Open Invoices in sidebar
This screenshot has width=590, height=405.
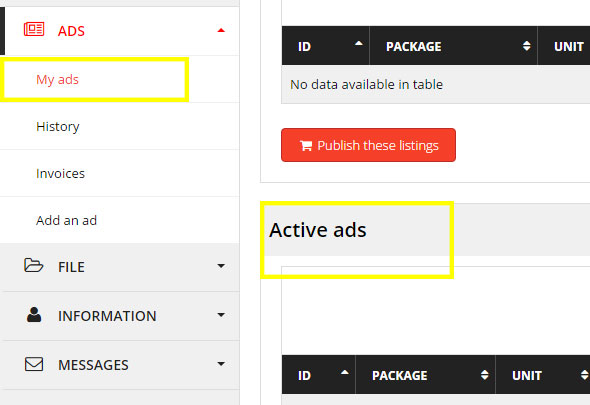61,174
